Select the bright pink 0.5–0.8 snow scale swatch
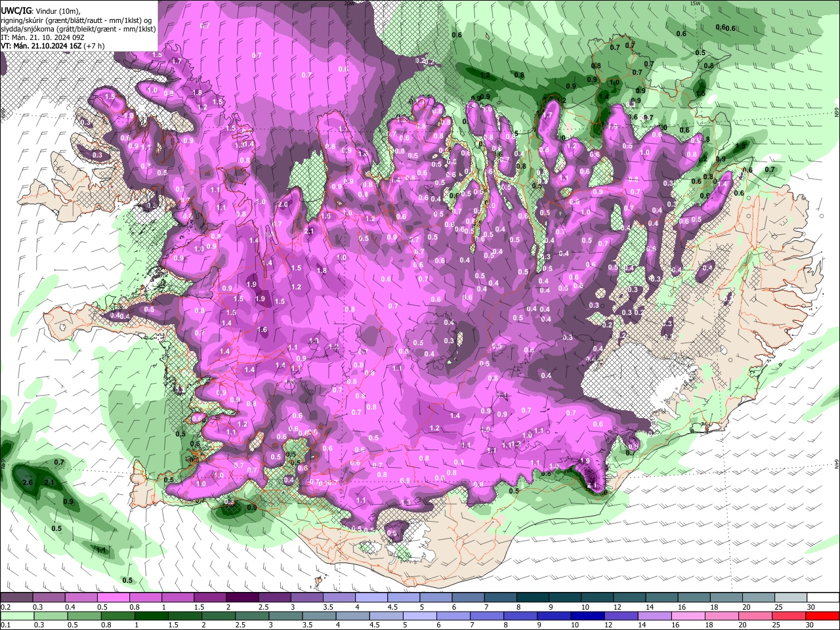The height and width of the screenshot is (630, 840). pos(113,598)
